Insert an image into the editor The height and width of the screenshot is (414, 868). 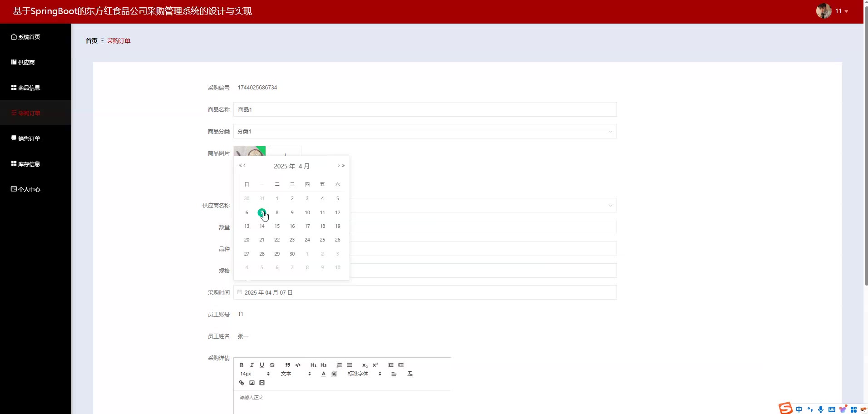point(252,383)
